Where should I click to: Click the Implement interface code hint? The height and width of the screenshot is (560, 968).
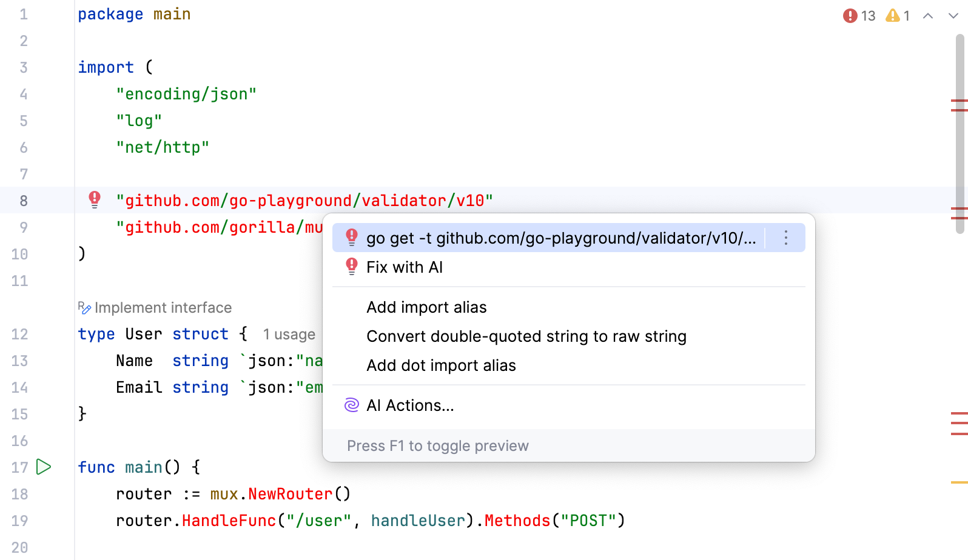click(x=163, y=308)
